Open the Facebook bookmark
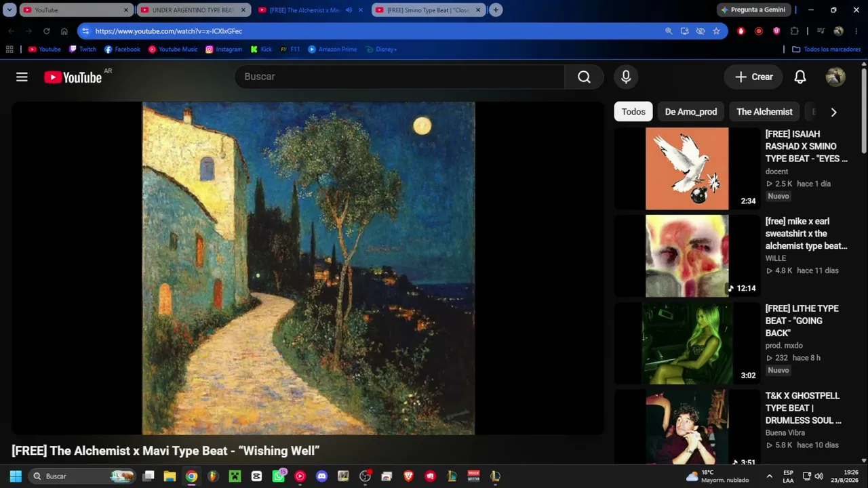This screenshot has width=868, height=488. (x=122, y=49)
